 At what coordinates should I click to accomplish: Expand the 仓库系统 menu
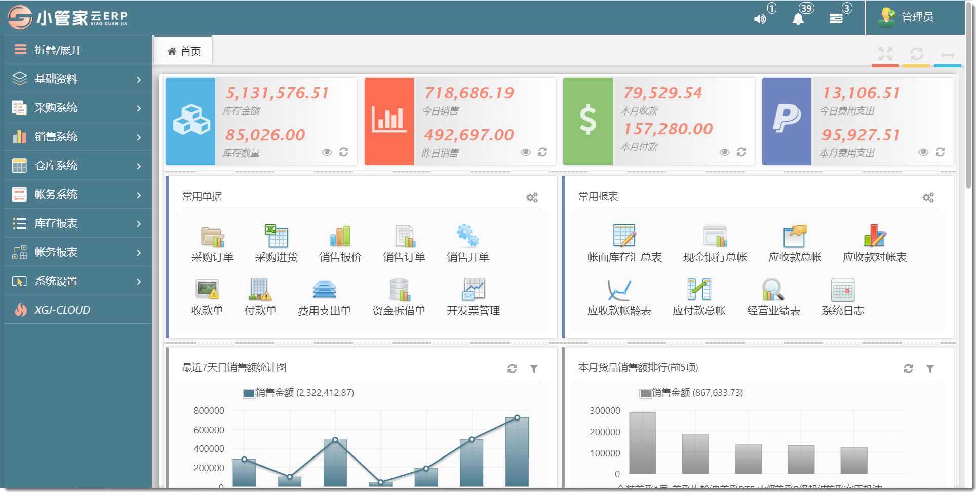pos(78,165)
